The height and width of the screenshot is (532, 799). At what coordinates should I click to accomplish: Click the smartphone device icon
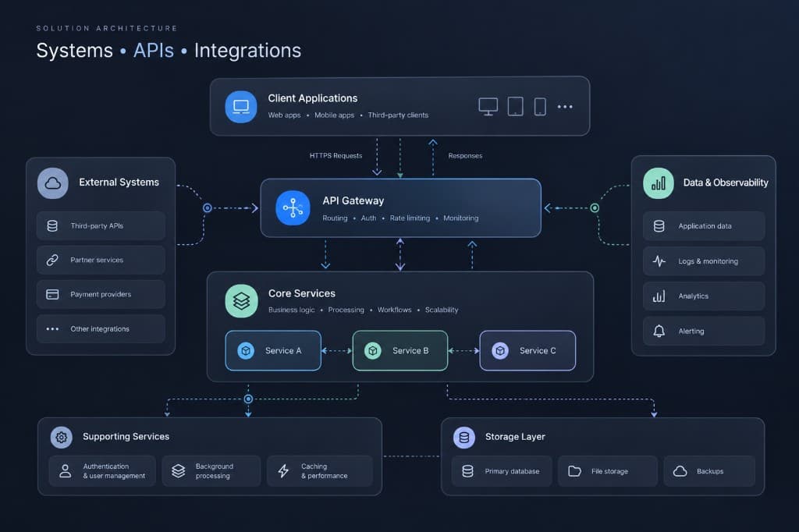[540, 107]
